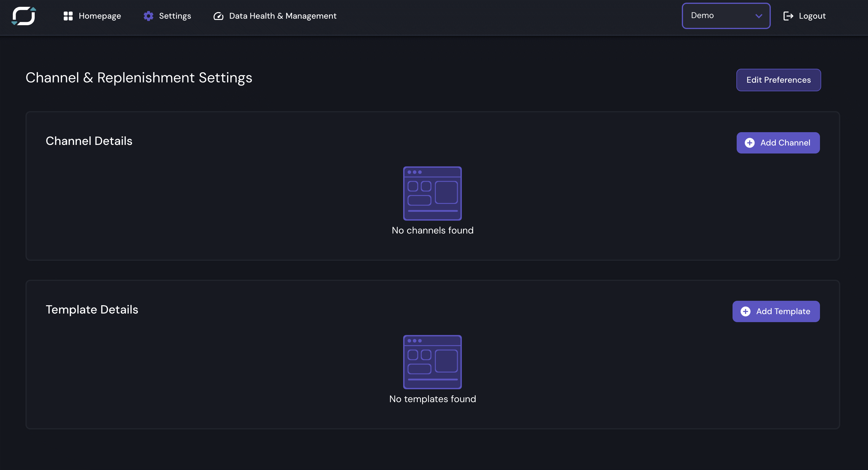Click the empty channels placeholder illustration
This screenshot has width=868, height=470.
click(432, 194)
